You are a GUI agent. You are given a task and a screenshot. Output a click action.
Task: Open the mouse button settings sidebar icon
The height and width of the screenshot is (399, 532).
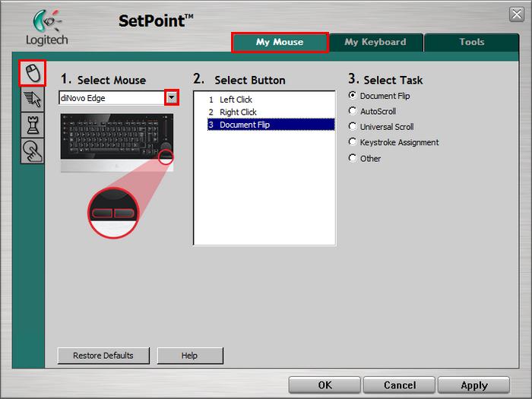33,73
